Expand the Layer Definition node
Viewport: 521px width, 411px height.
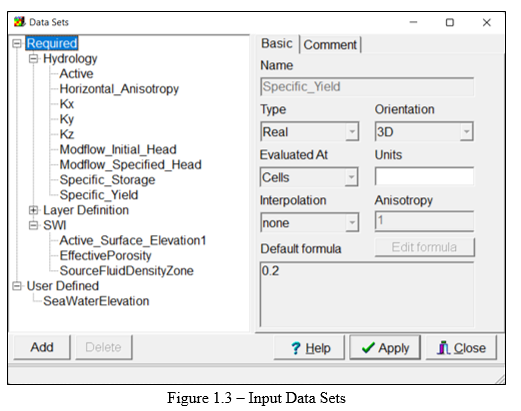pyautogui.click(x=33, y=210)
